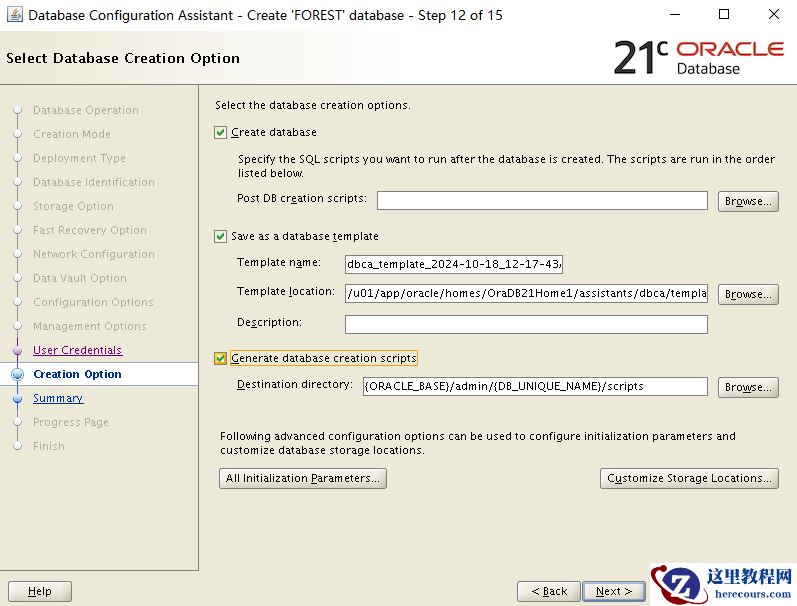The width and height of the screenshot is (797, 606).
Task: Browse for the Destination directory
Action: pyautogui.click(x=748, y=387)
